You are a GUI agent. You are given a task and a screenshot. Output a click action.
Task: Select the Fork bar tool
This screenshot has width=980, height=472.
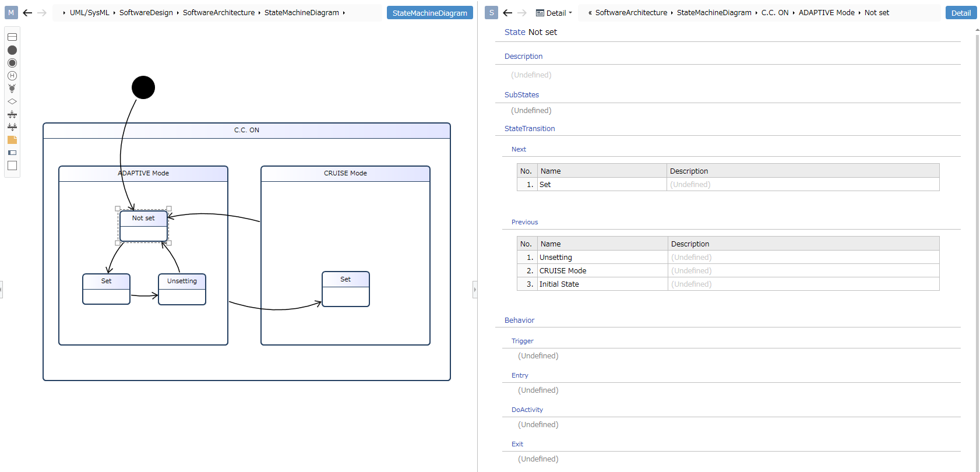tap(12, 114)
